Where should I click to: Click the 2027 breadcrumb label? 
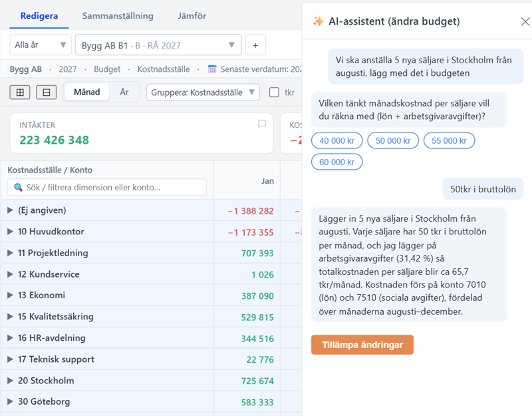[68, 69]
